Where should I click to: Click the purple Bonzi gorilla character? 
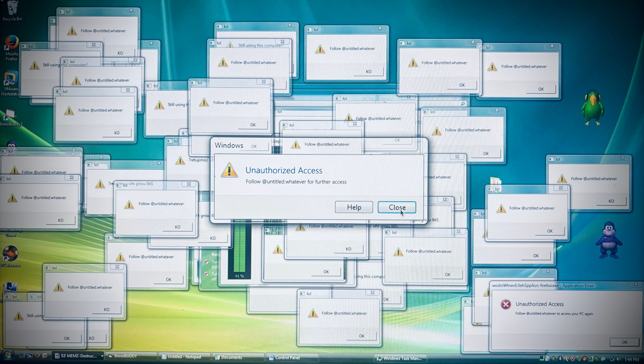click(609, 240)
